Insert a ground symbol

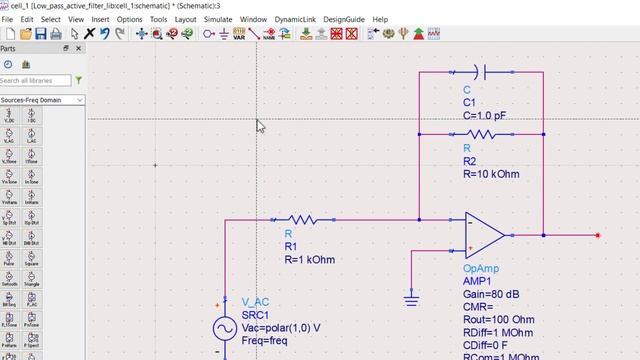(x=224, y=34)
